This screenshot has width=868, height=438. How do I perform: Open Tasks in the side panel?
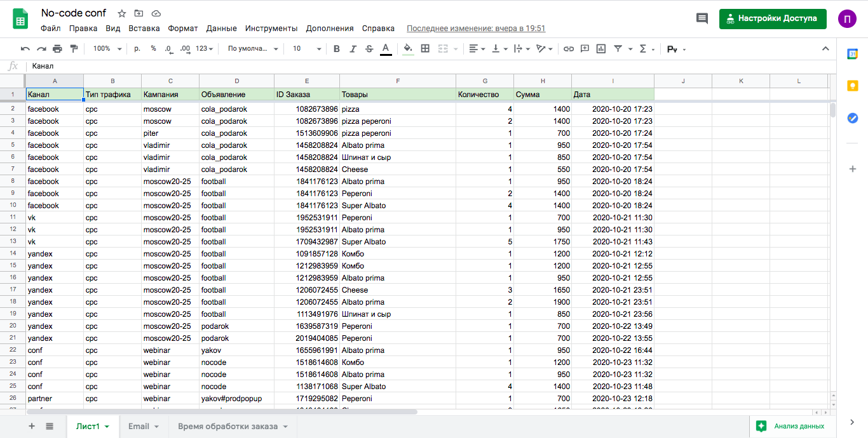tap(853, 117)
